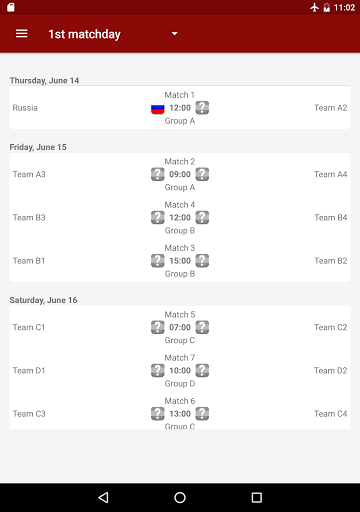
Task: Select Team D2 in Match 7
Action: pyautogui.click(x=331, y=371)
